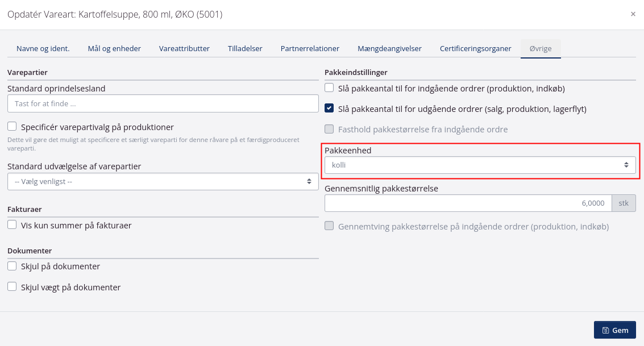Open the Pakkeenhed dropdown showing kolli

tap(480, 165)
